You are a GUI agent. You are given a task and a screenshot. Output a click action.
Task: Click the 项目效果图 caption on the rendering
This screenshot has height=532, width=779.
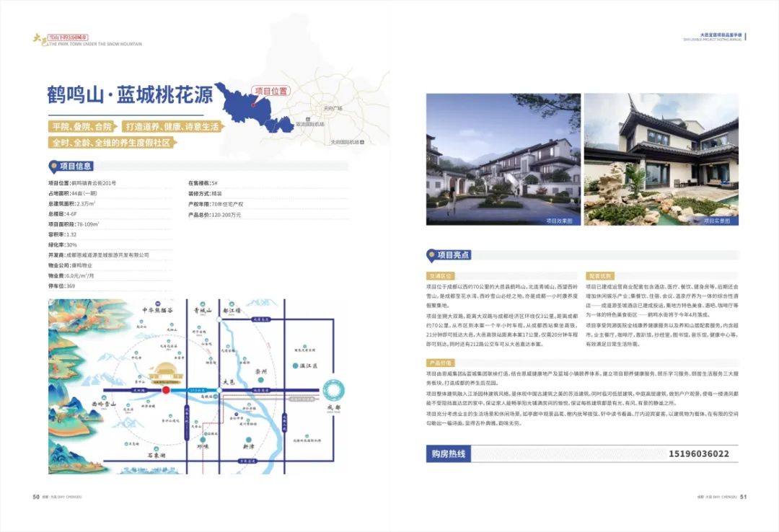pyautogui.click(x=560, y=221)
